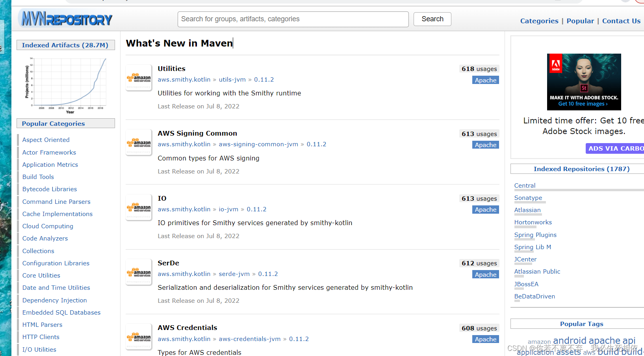Viewport: 644px width, 356px height.
Task: Open the Contact Us menu link
Action: coord(621,21)
